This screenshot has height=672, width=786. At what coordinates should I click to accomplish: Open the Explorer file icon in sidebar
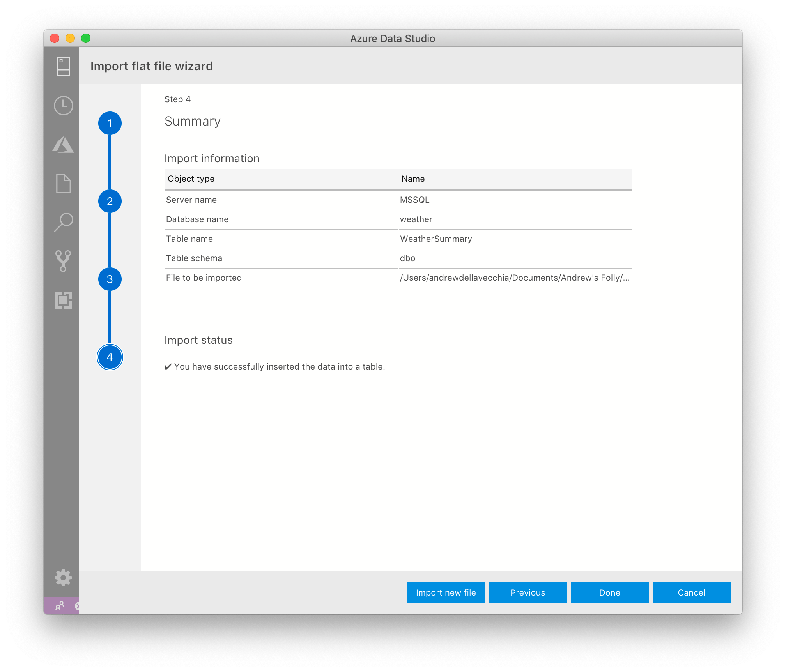pos(63,184)
